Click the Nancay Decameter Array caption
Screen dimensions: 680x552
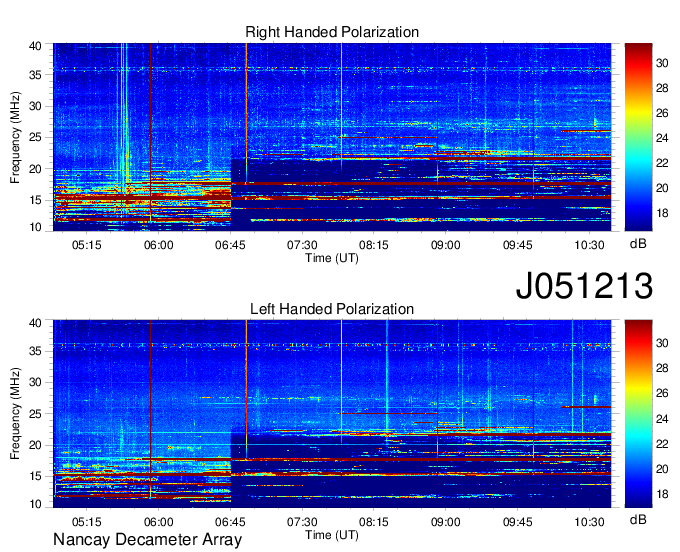[x=147, y=540]
